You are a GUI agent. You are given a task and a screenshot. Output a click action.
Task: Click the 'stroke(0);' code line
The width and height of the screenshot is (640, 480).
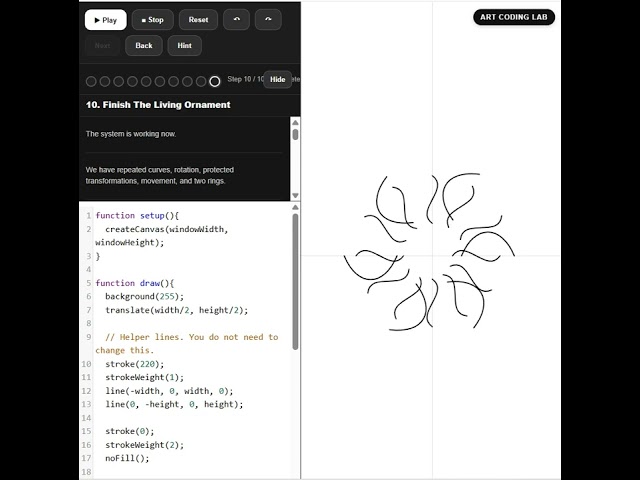coord(130,431)
